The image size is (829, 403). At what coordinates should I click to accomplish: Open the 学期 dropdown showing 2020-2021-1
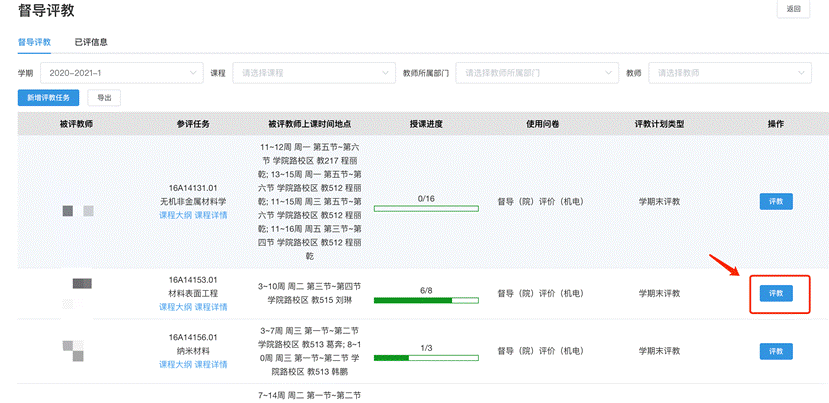(121, 73)
